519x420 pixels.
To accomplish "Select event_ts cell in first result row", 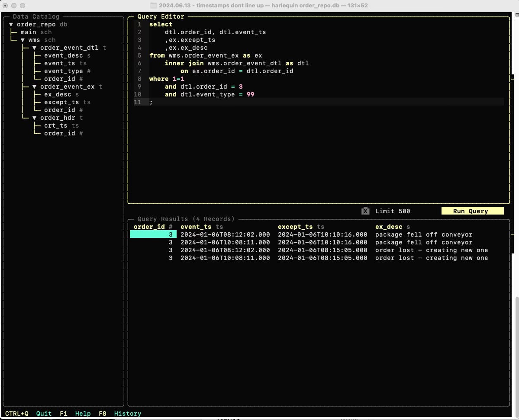I will click(225, 234).
